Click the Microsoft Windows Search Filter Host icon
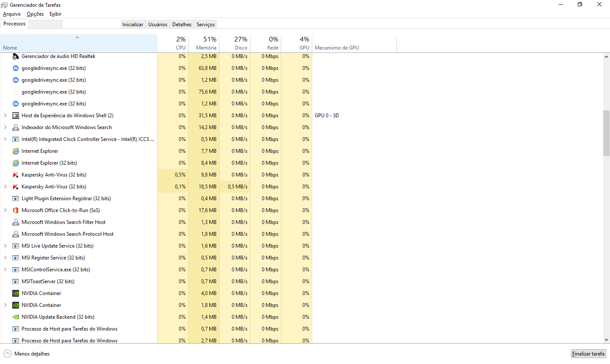 [x=16, y=222]
